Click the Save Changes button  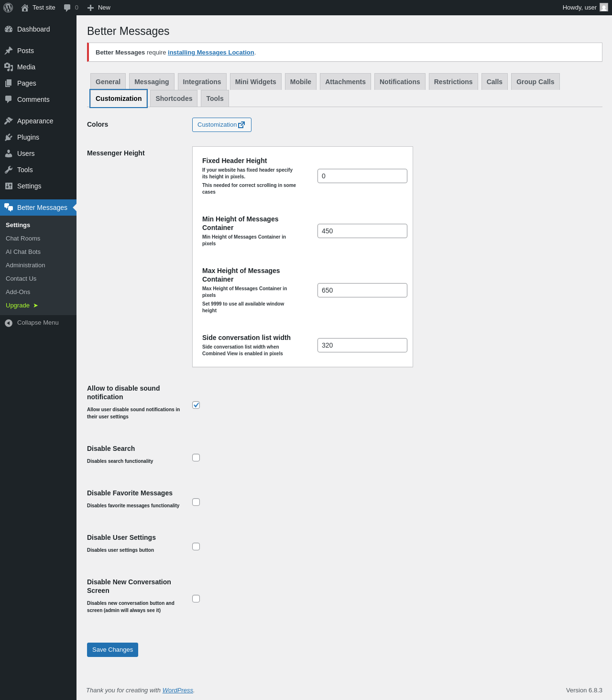point(112,650)
